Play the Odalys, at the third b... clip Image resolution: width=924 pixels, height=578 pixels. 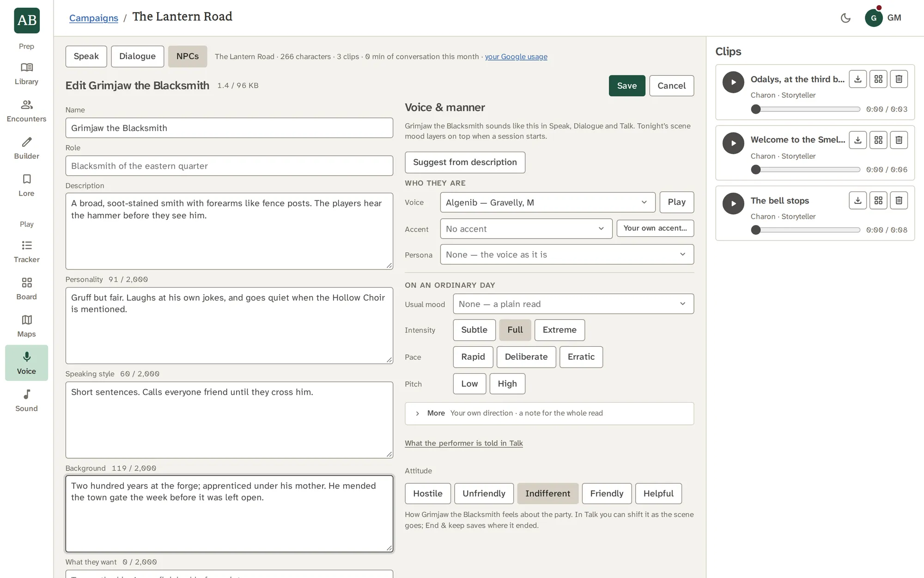coord(733,82)
